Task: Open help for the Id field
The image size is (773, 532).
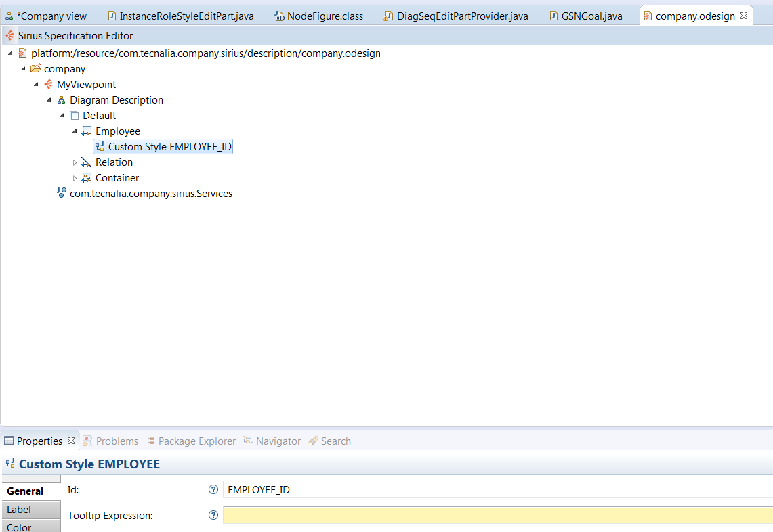Action: tap(213, 489)
